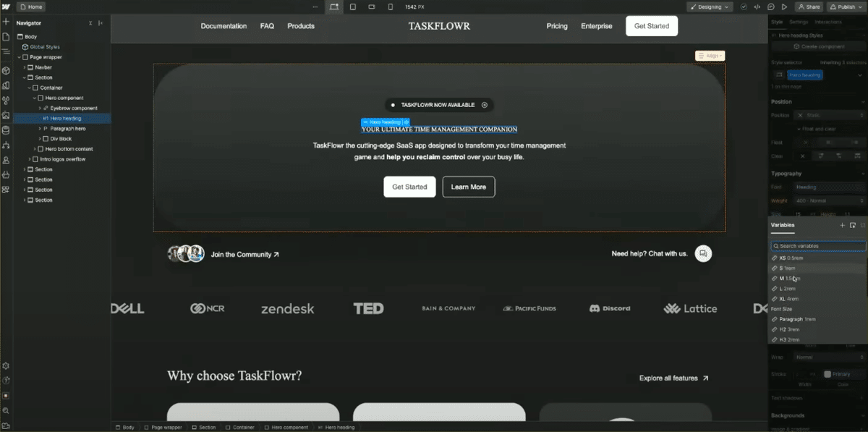Open the Webflow logo menu
This screenshot has height=432, width=868.
coord(6,7)
